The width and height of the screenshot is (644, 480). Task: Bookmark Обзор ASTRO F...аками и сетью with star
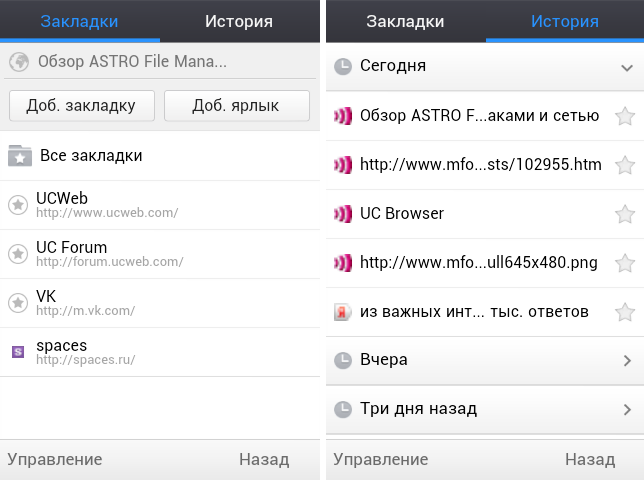coord(625,116)
